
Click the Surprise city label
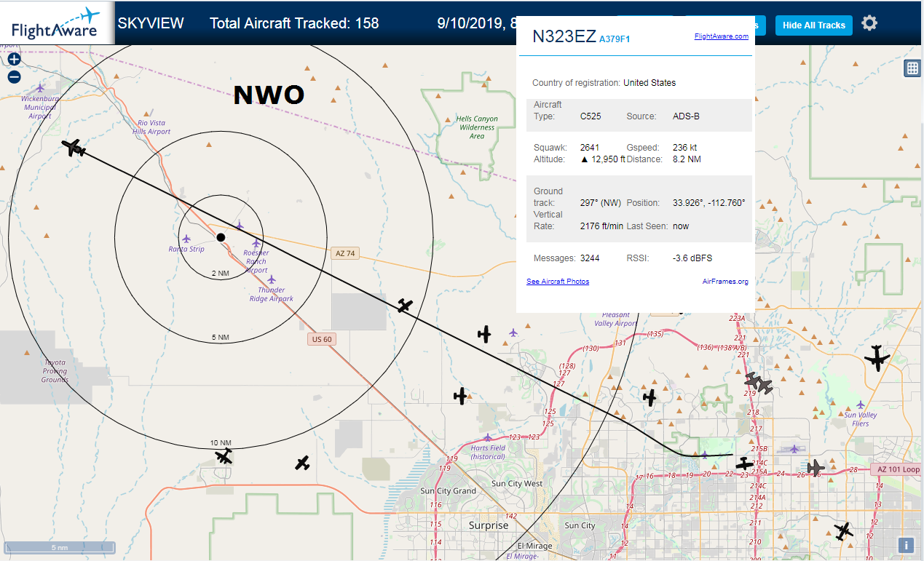coord(489,525)
